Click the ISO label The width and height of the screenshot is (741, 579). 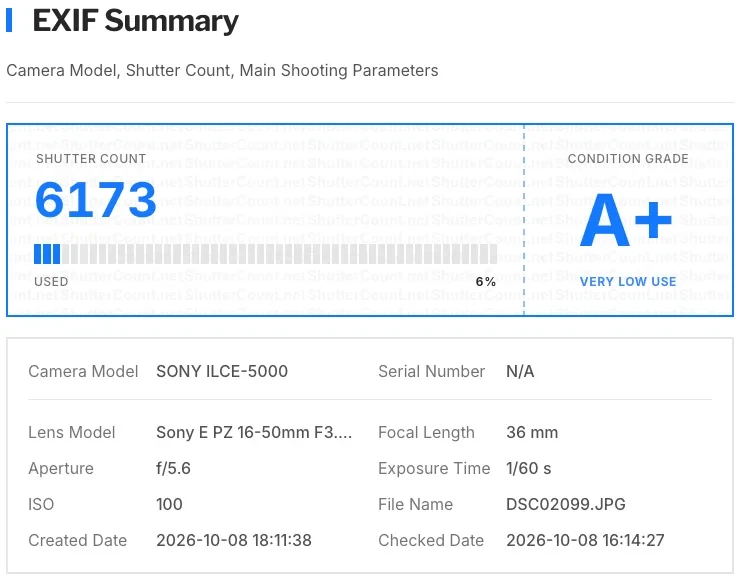pos(41,504)
